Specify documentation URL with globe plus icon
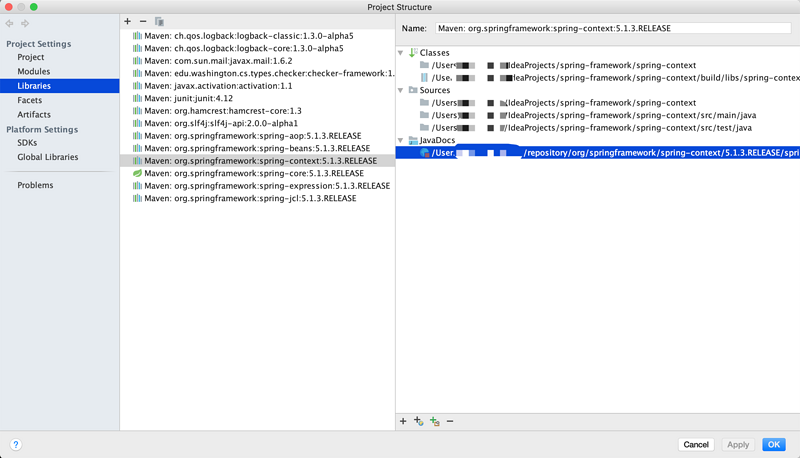This screenshot has width=800, height=458. pyautogui.click(x=418, y=421)
